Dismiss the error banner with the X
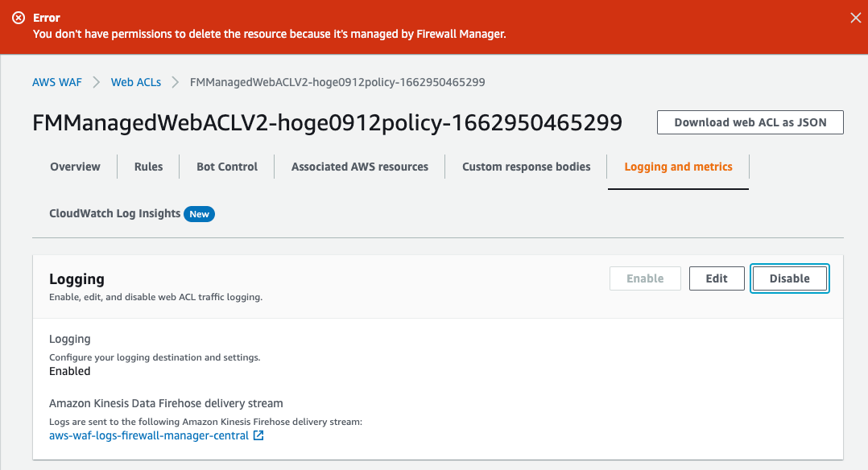Viewport: 868px width, 470px height. pyautogui.click(x=855, y=19)
